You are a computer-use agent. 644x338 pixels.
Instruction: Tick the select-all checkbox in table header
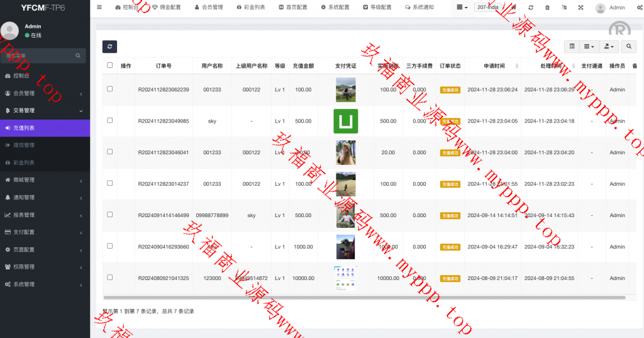[x=110, y=65]
